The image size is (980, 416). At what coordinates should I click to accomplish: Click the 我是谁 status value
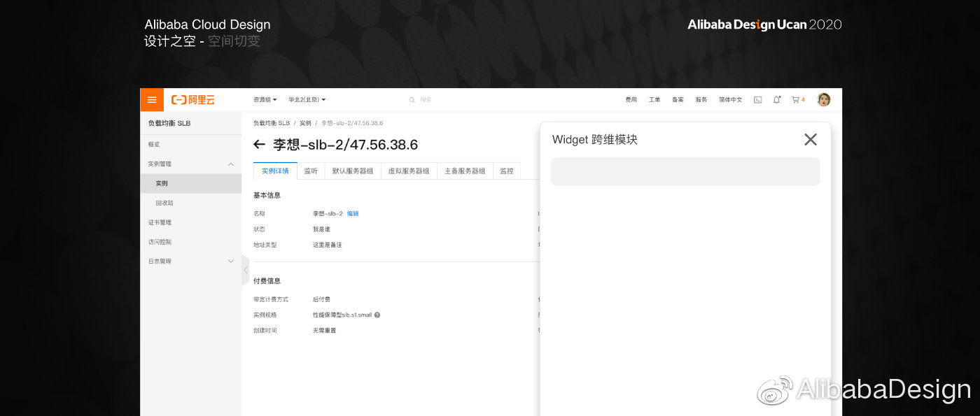[321, 229]
